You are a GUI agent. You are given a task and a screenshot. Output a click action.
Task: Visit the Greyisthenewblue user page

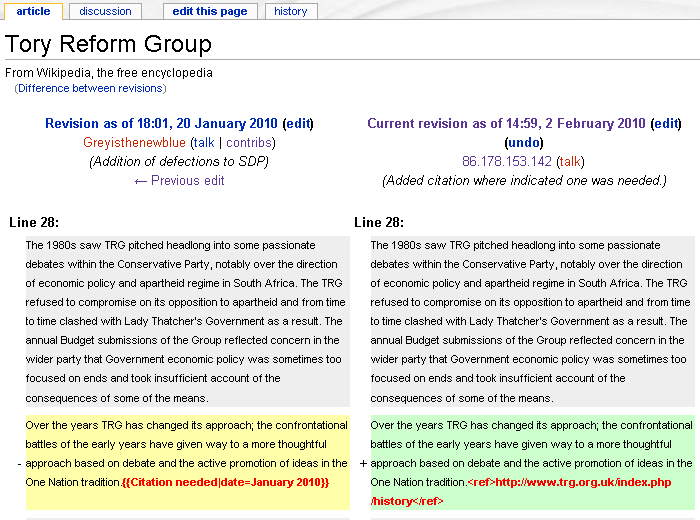coord(135,143)
